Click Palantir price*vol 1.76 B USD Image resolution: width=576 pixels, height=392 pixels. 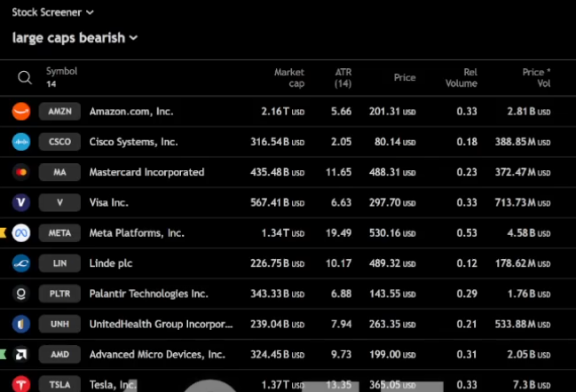(529, 294)
